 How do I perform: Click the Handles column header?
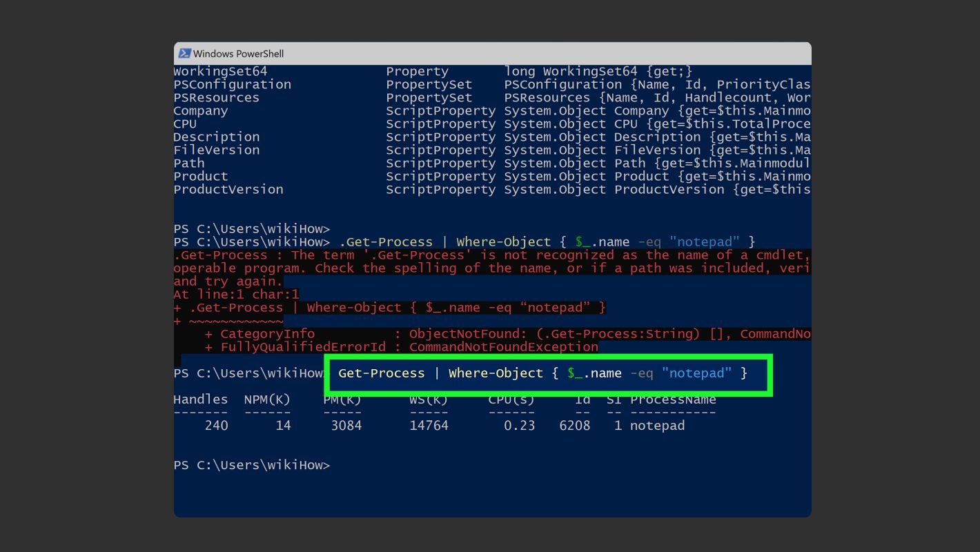[200, 399]
